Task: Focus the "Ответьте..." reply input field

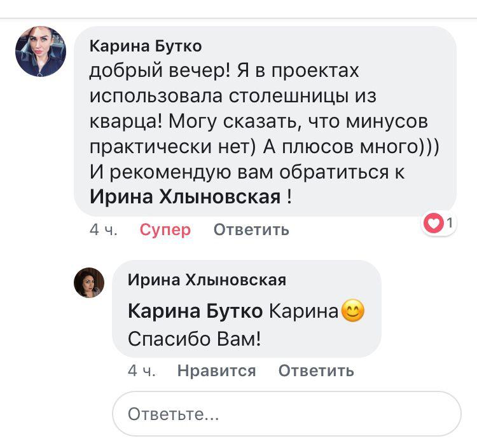Action: 286,414
